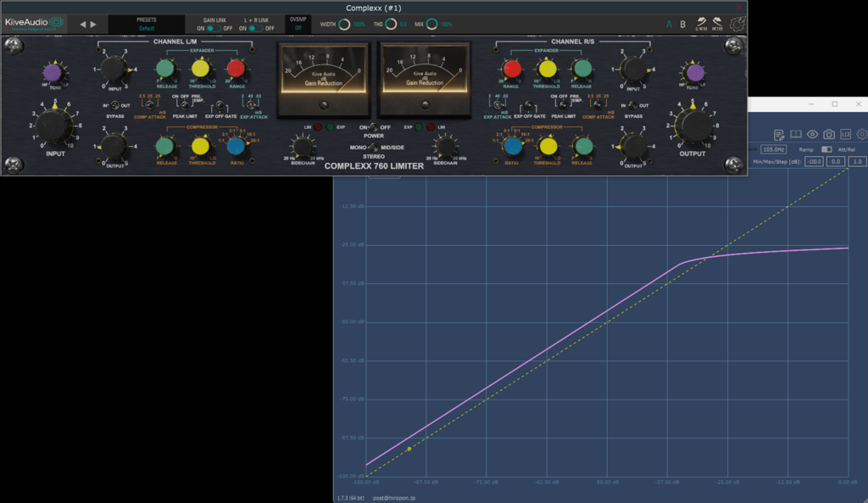Click the 105.0Hz frequency field
Viewport: 868px width, 503px height.
pyautogui.click(x=773, y=149)
